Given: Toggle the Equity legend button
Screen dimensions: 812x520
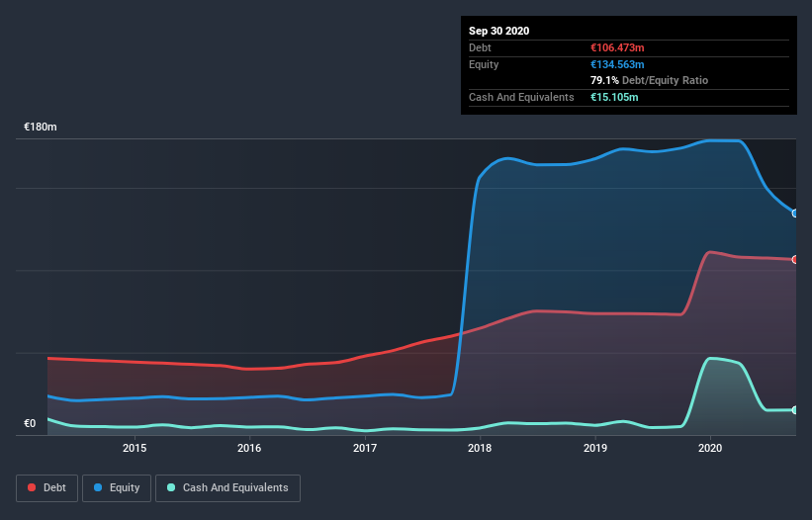Looking at the screenshot, I should 117,488.
